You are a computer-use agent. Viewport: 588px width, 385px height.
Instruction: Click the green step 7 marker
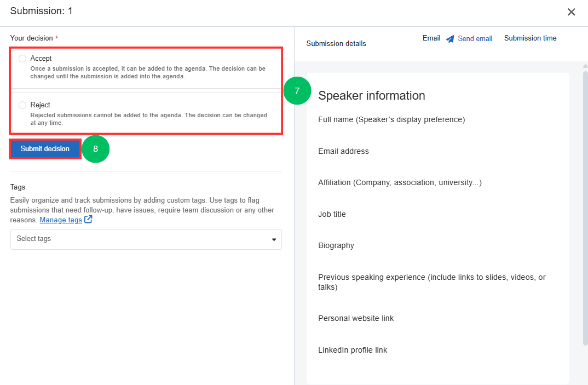[x=297, y=91]
